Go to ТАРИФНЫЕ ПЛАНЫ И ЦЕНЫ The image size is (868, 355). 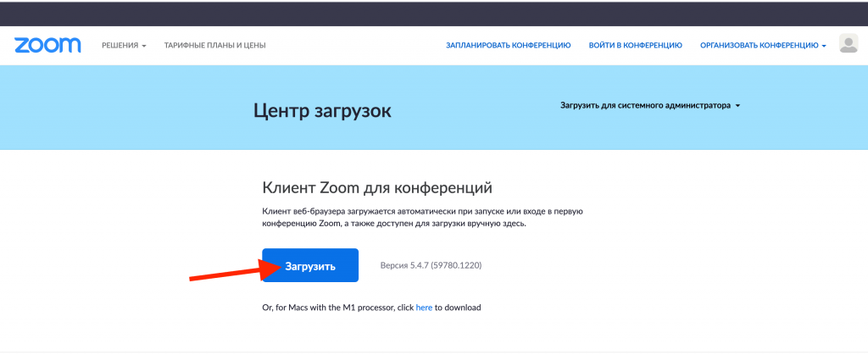[x=214, y=45]
